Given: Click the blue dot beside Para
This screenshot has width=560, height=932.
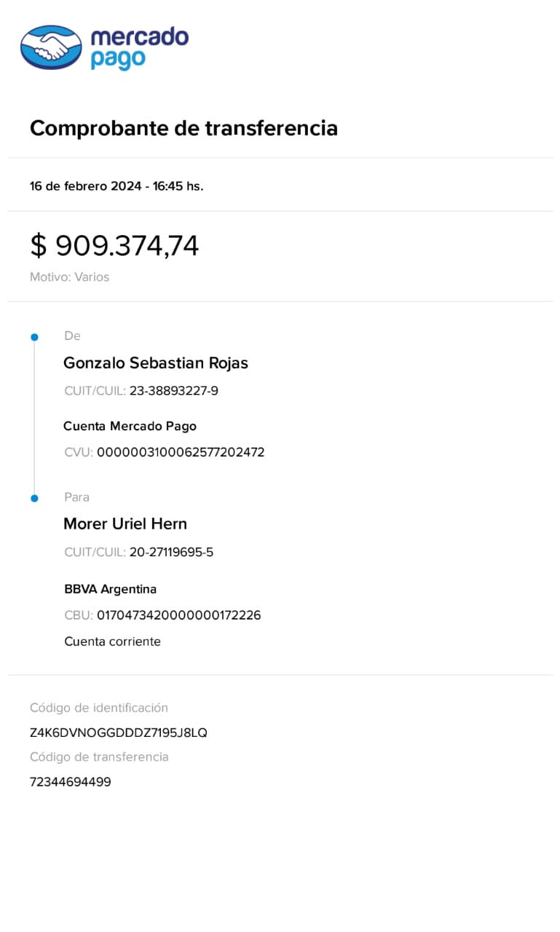Looking at the screenshot, I should [34, 498].
